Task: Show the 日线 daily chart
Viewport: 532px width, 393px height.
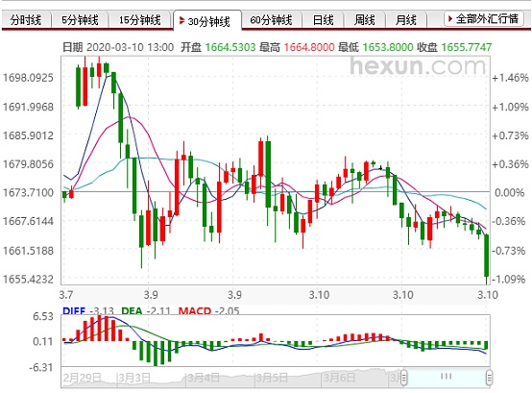Action: click(x=323, y=19)
